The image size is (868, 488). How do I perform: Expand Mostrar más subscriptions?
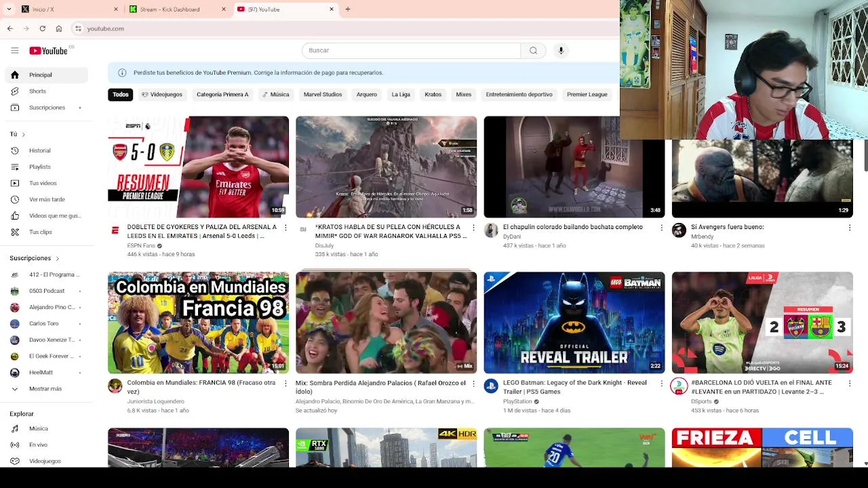[x=46, y=389]
